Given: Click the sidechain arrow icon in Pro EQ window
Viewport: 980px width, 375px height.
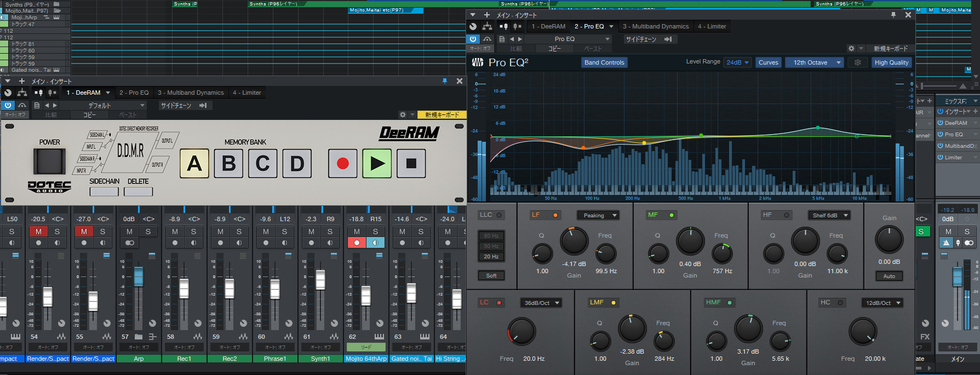Looking at the screenshot, I should (668, 39).
